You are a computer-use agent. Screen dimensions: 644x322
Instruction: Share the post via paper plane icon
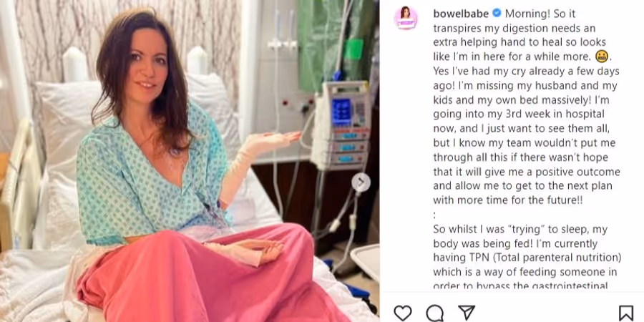[467, 313]
